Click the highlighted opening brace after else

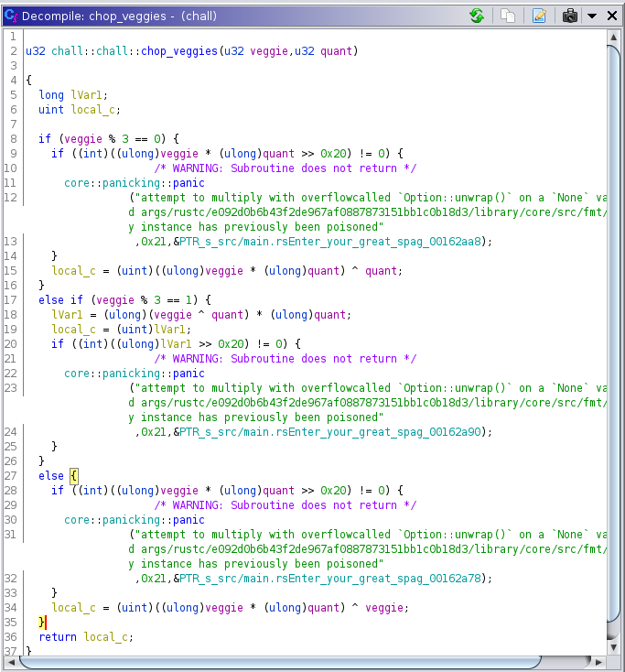click(x=74, y=476)
